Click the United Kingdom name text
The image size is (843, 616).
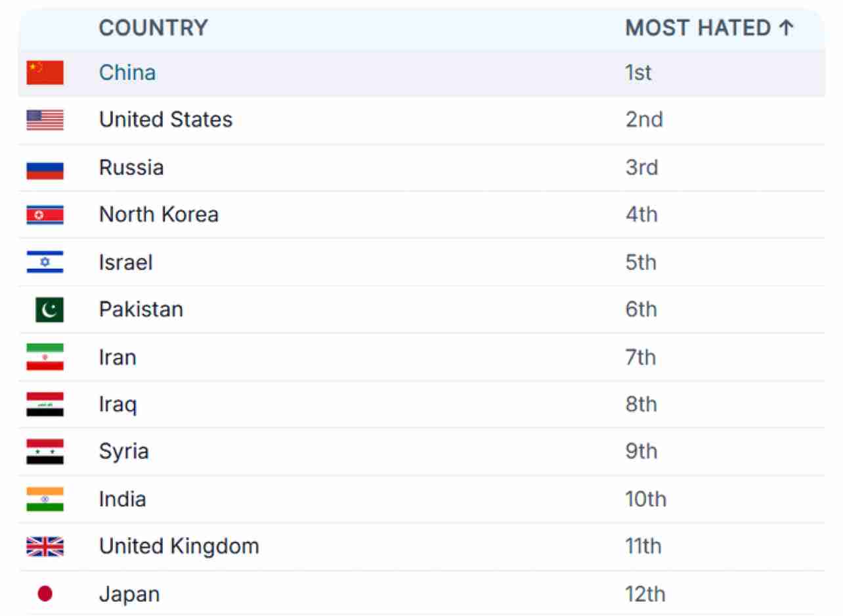179,546
